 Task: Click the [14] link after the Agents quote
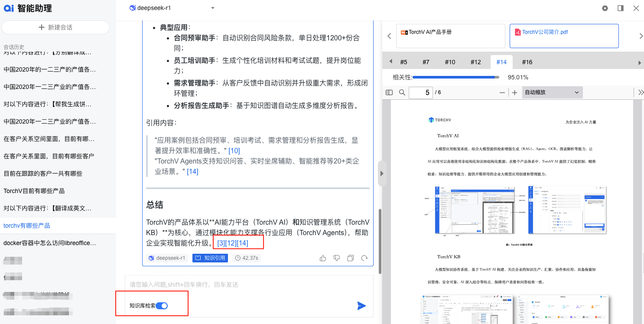(192, 171)
